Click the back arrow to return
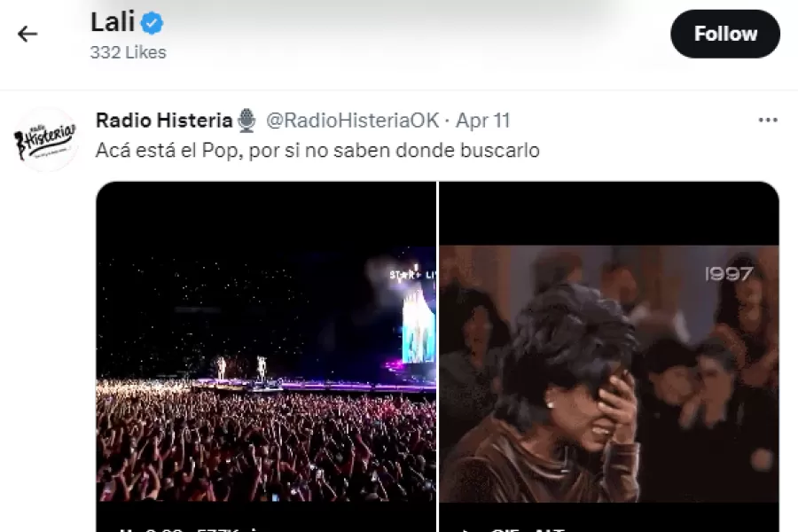This screenshot has height=532, width=798. (27, 33)
